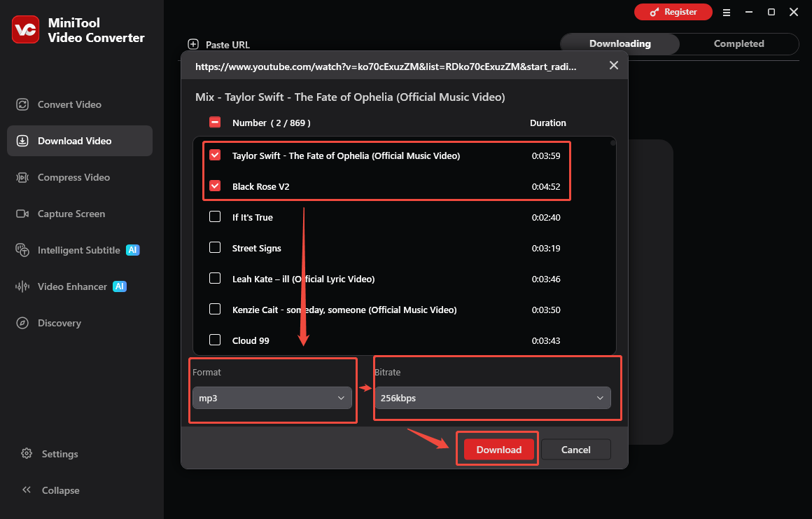Uncheck Taylor Swift Fate of Ophelia video

tap(215, 155)
